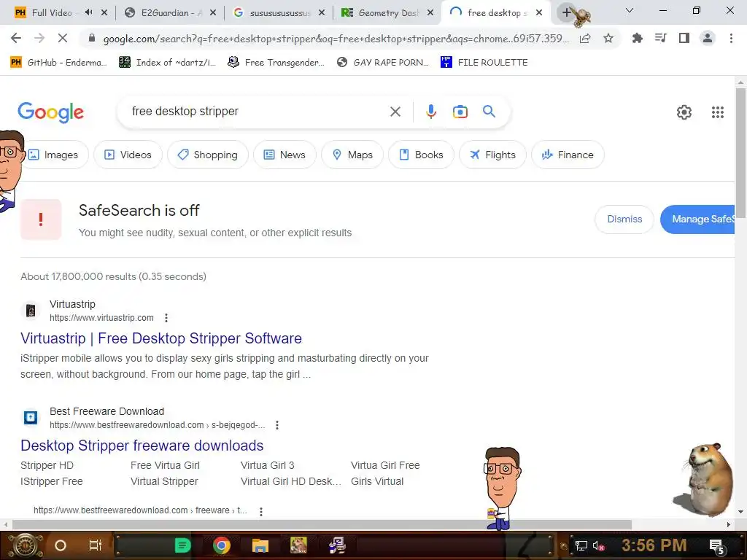Filter results by News
Image resolution: width=747 pixels, height=560 pixels.
(285, 155)
